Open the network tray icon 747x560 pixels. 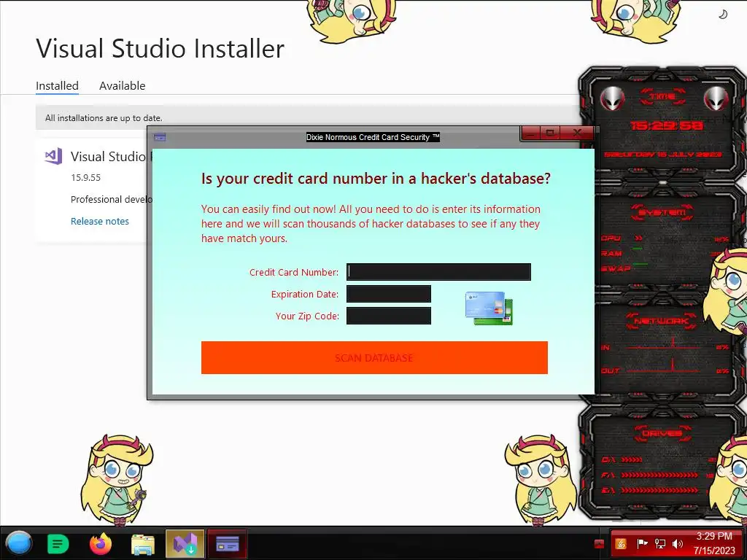click(x=659, y=543)
